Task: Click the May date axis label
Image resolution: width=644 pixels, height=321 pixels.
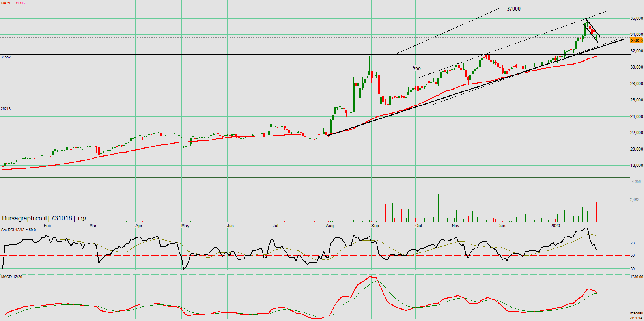Action: pos(185,226)
